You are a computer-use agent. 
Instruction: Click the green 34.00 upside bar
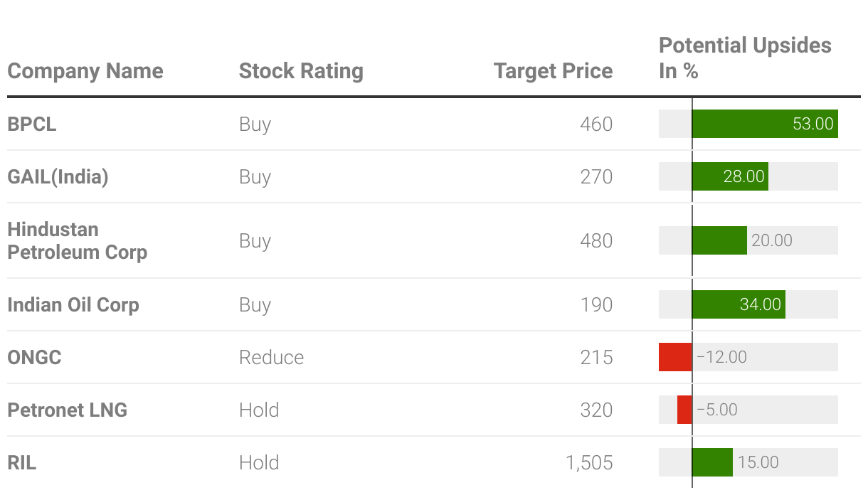[x=739, y=304]
